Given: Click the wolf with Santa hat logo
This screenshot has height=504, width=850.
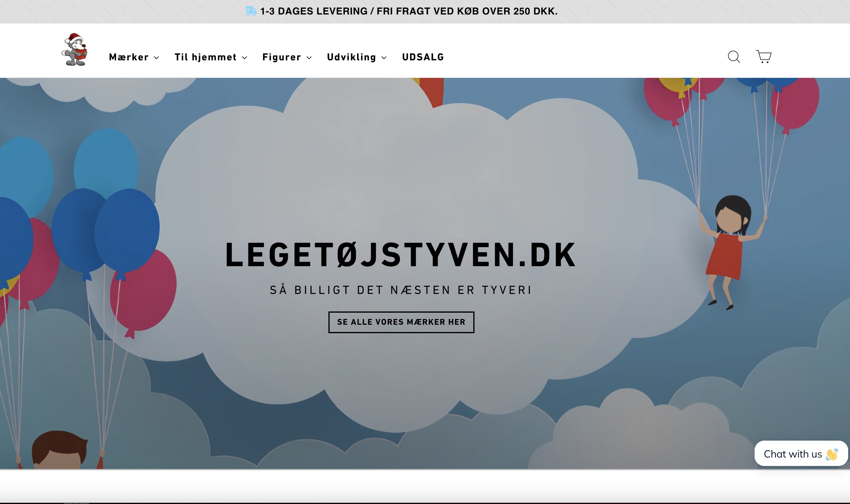Looking at the screenshot, I should pos(75,50).
